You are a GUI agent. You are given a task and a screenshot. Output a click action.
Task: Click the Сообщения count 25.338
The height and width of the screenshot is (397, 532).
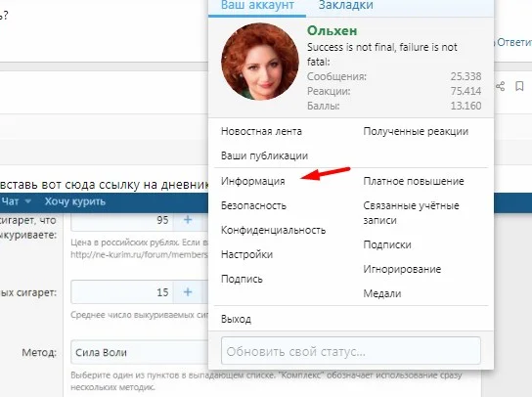click(465, 76)
